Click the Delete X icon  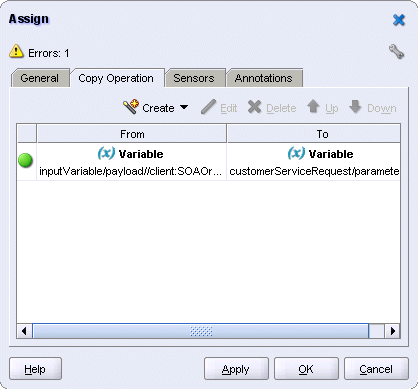click(255, 107)
